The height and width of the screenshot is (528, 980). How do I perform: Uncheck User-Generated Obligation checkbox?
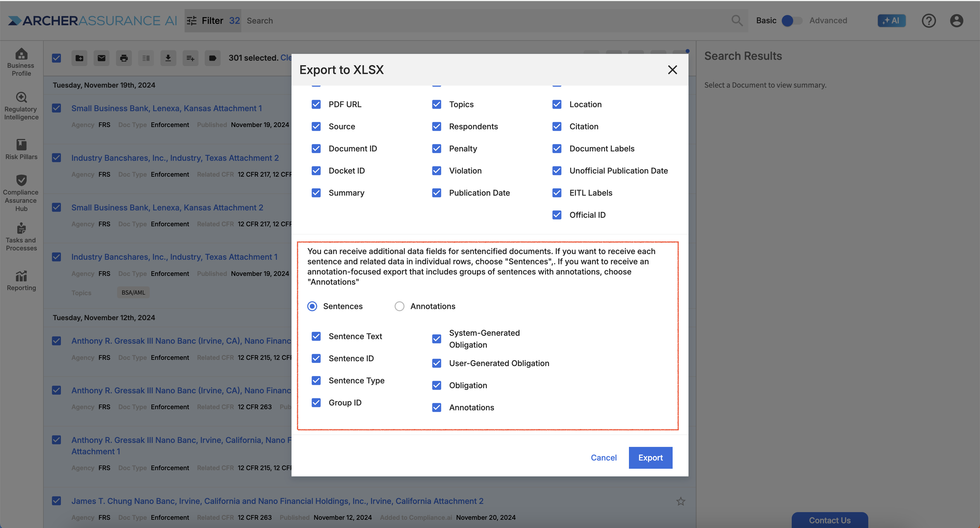point(436,363)
